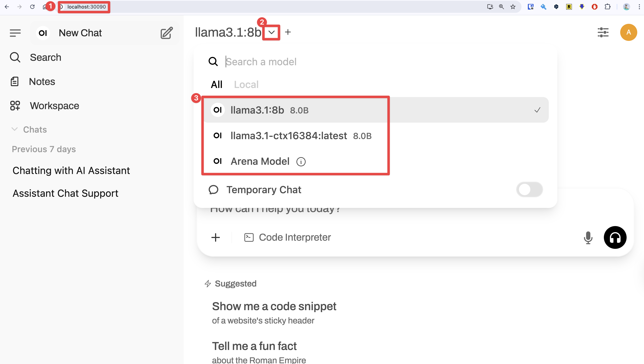Toggle the Code Interpreter option
This screenshot has width=644, height=364.
coord(288,237)
